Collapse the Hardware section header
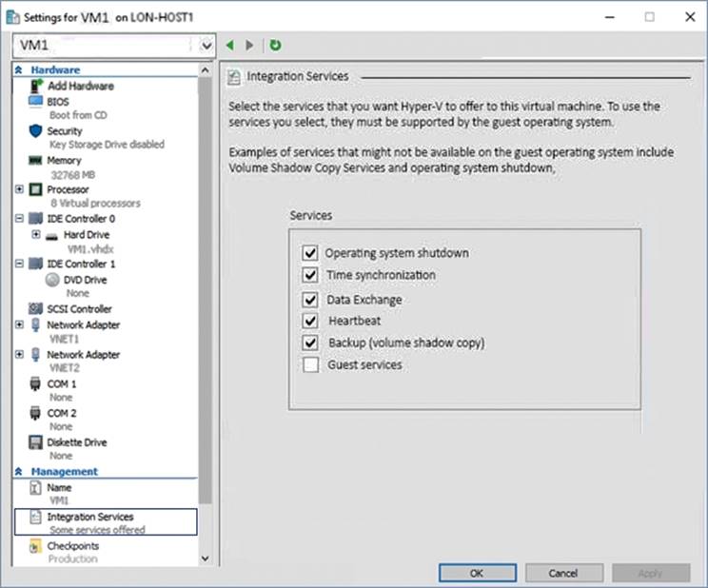708x588 pixels. pos(19,70)
